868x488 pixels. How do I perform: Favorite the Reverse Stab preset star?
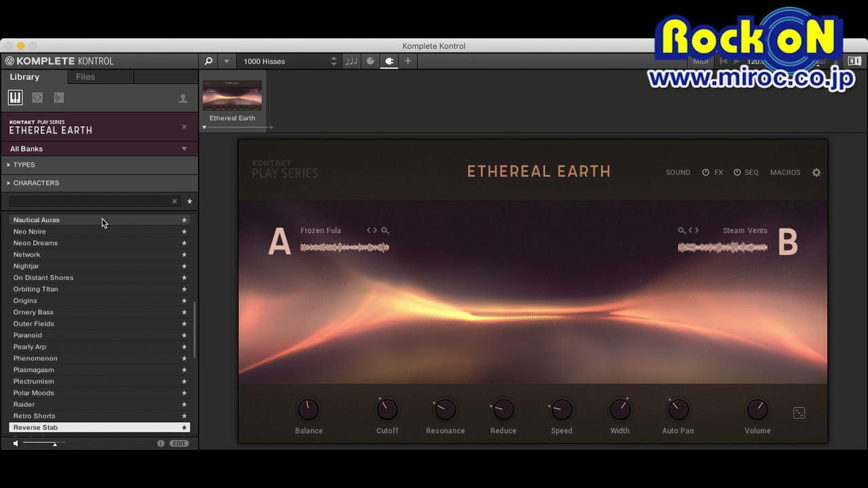tap(184, 428)
